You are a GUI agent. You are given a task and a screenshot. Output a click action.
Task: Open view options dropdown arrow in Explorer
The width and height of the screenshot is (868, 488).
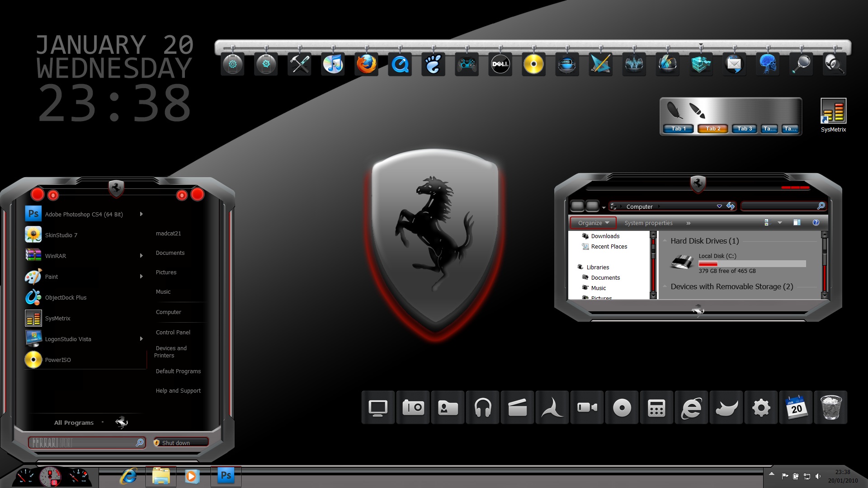click(780, 223)
